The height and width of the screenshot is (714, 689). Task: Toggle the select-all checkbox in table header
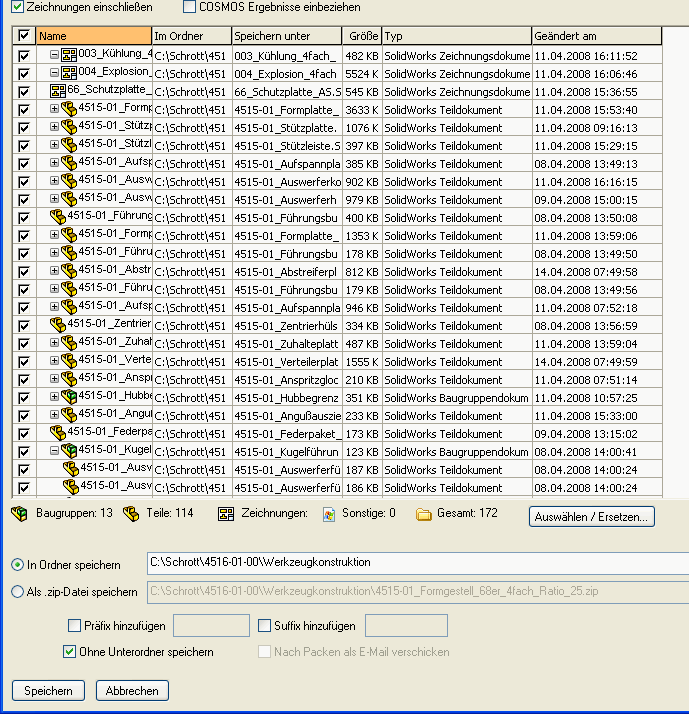coord(24,36)
